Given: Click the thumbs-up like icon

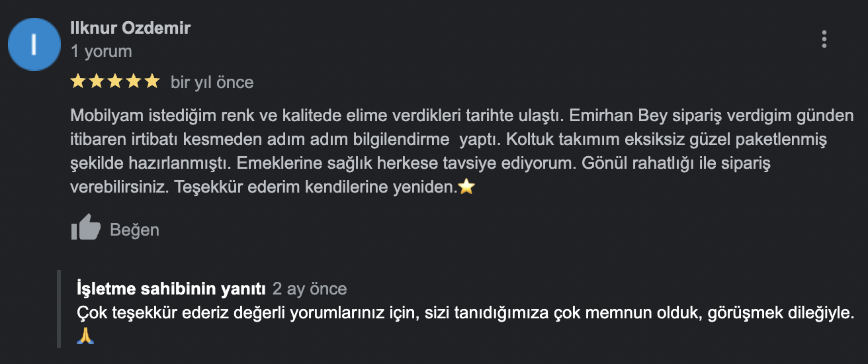Looking at the screenshot, I should coord(85,229).
